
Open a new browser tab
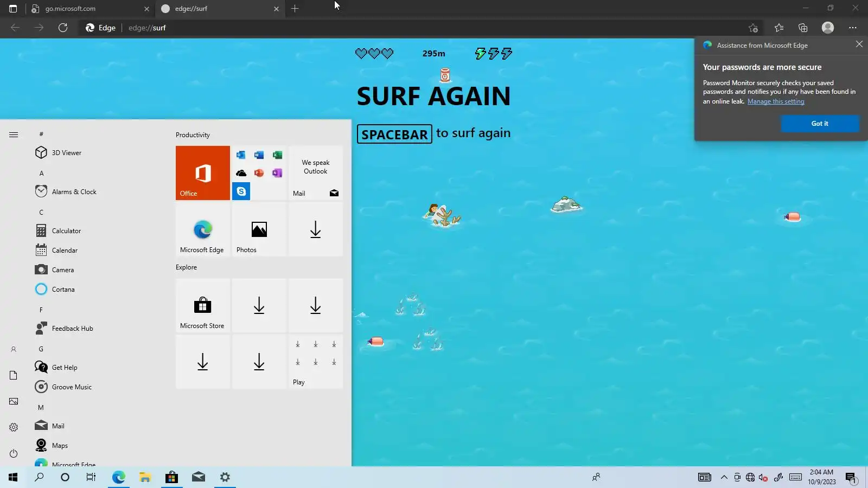(x=295, y=9)
